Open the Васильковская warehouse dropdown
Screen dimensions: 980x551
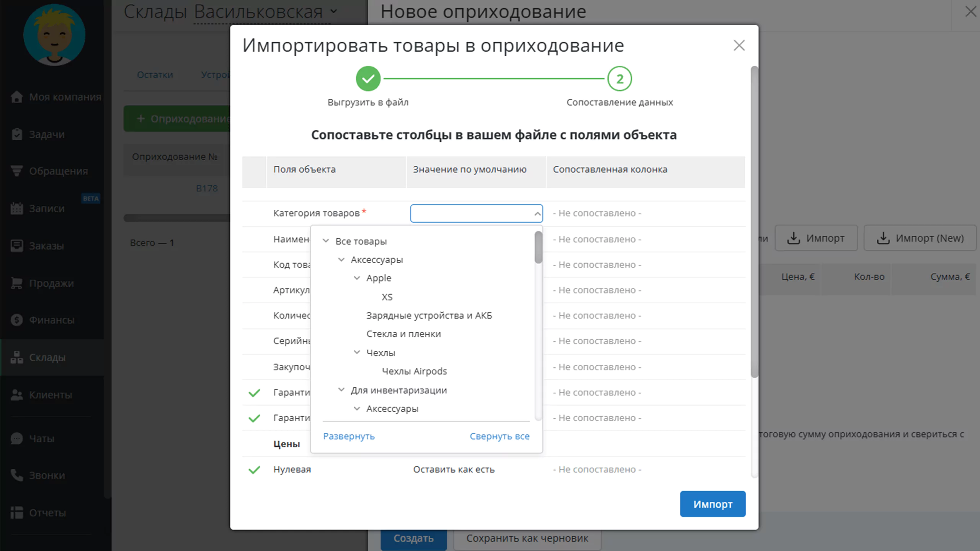click(x=266, y=11)
